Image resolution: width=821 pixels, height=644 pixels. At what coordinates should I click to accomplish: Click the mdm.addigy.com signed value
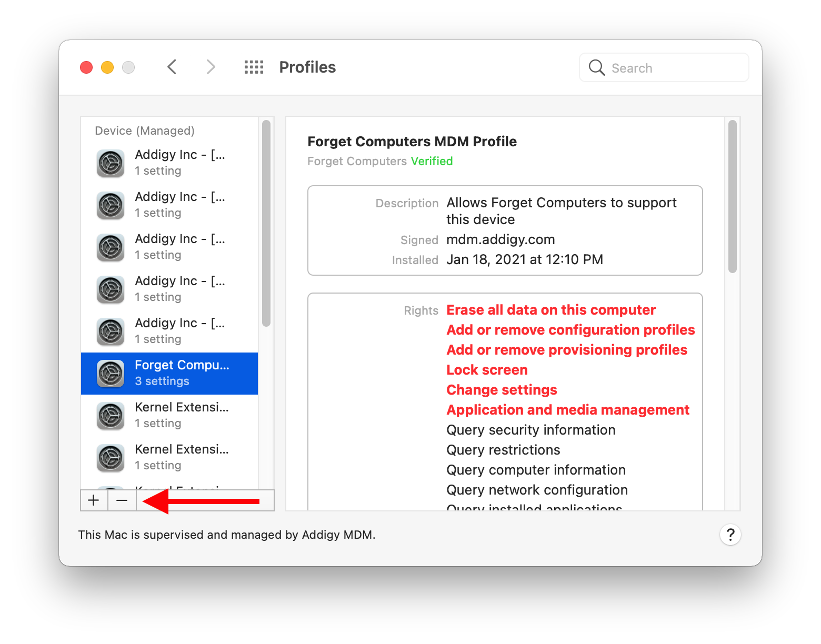tap(500, 239)
